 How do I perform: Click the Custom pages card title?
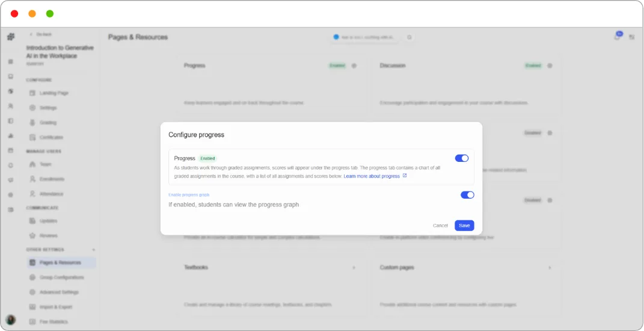[397, 267]
